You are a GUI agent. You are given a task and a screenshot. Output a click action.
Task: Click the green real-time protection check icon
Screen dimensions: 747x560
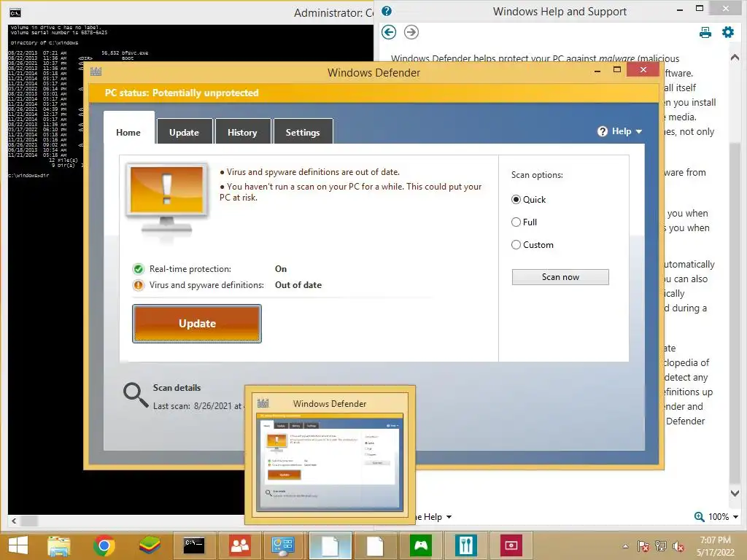point(138,269)
